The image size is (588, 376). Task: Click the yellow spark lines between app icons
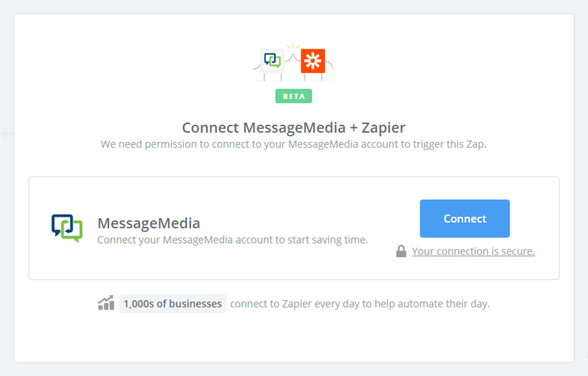[293, 46]
